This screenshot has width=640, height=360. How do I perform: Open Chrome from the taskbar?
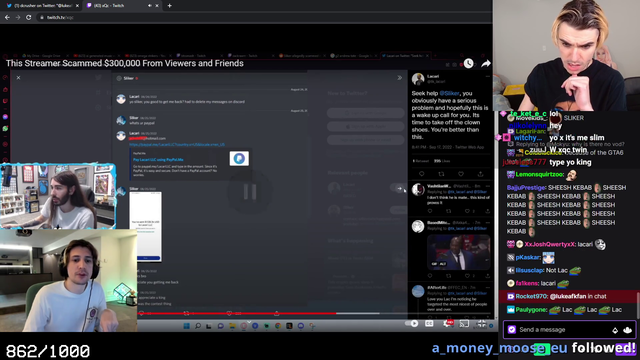(278, 326)
